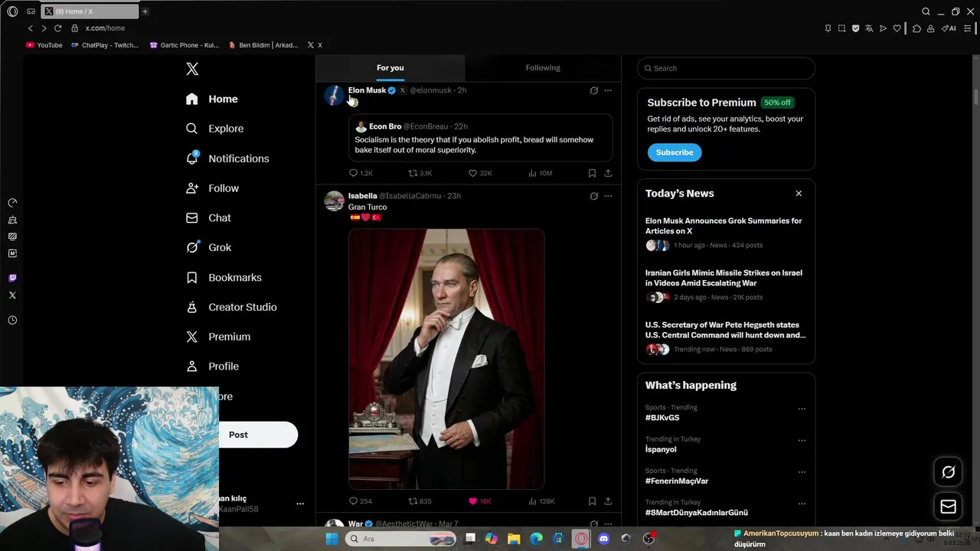980x551 pixels.
Task: Click the browser snapshot tool icon
Action: 841,28
